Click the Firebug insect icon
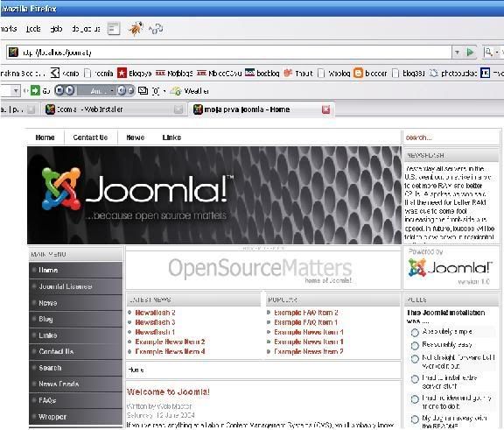 pyautogui.click(x=136, y=29)
